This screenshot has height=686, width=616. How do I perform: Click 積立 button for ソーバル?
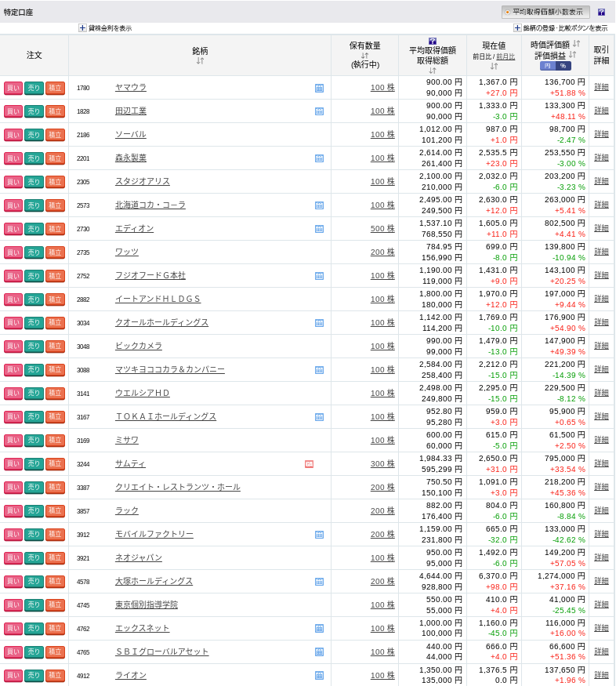pyautogui.click(x=55, y=135)
